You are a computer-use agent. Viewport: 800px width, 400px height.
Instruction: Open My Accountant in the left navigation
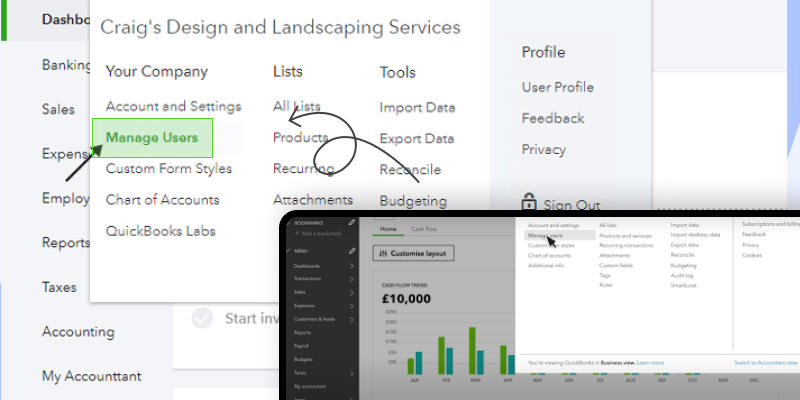tap(91, 377)
